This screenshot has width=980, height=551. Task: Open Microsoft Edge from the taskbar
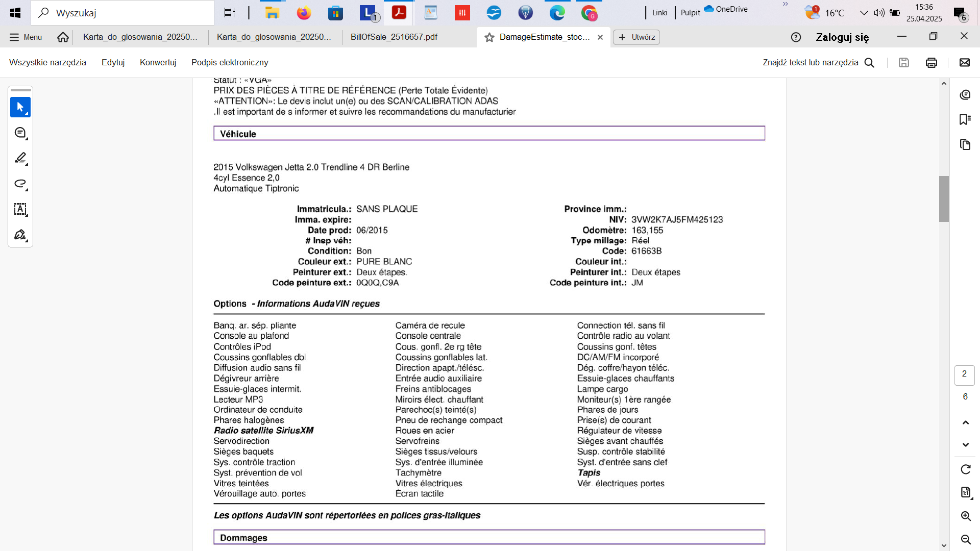click(x=557, y=13)
